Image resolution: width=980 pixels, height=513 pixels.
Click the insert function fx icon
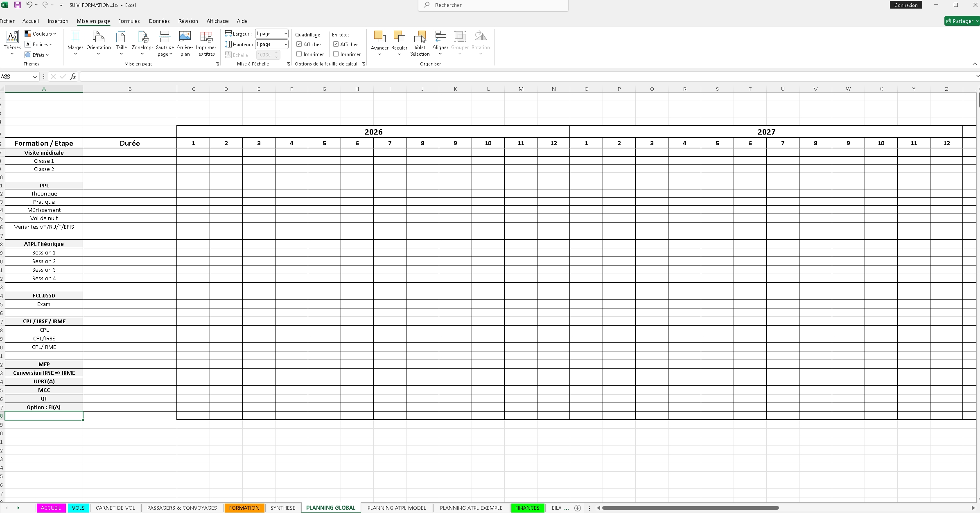click(73, 76)
